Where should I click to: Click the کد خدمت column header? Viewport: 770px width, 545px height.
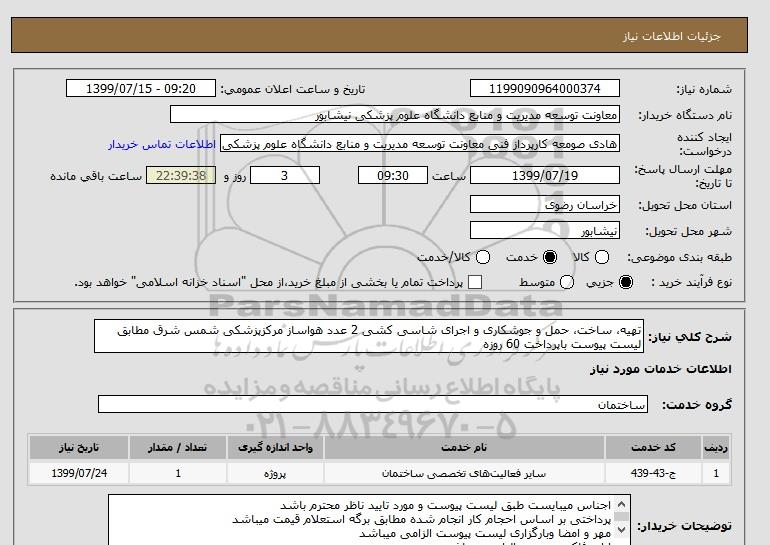click(x=653, y=447)
